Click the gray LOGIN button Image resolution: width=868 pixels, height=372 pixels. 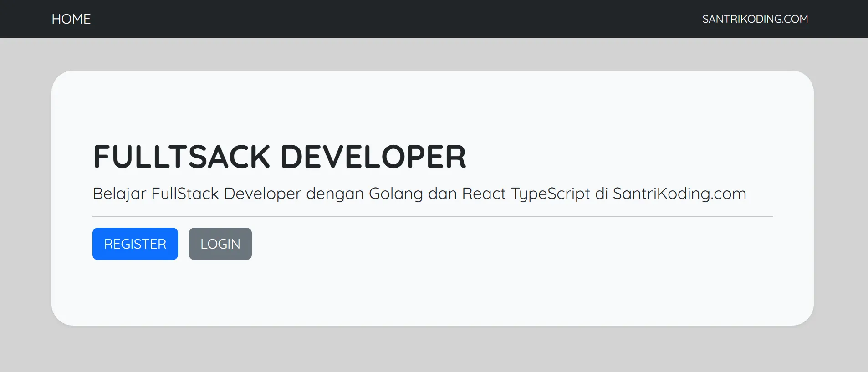pos(220,244)
